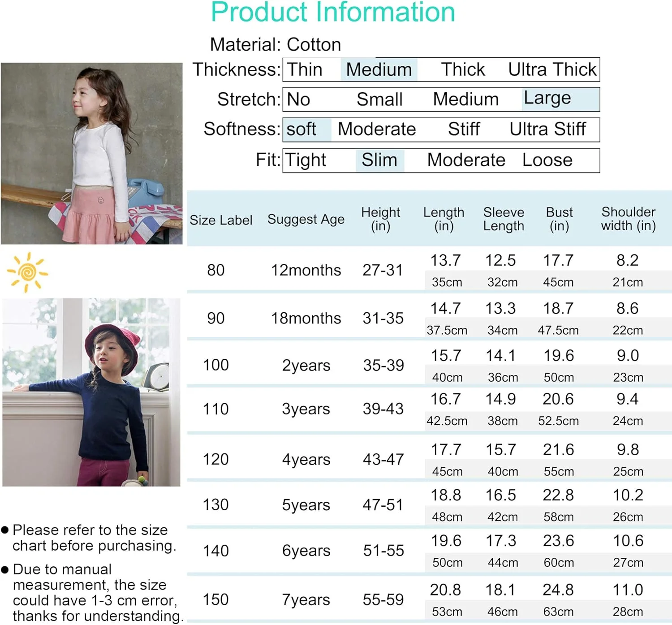Click the 3years suggested age cell
The height and width of the screenshot is (625, 672).
[306, 409]
